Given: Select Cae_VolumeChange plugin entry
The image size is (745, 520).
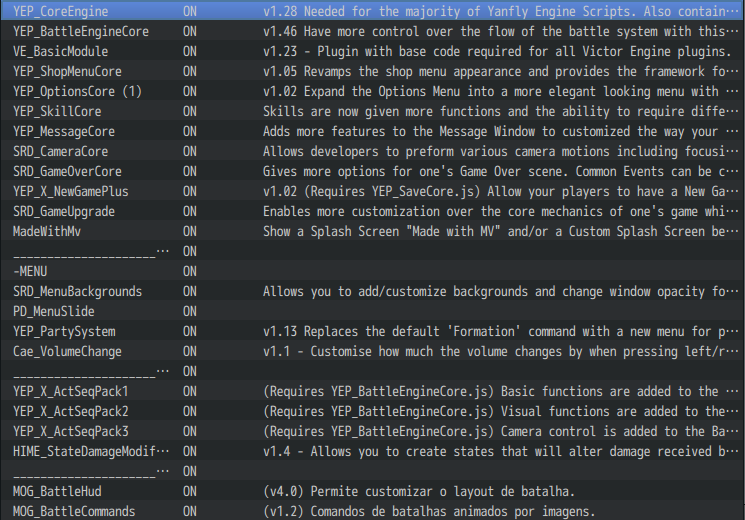Looking at the screenshot, I should pos(372,351).
